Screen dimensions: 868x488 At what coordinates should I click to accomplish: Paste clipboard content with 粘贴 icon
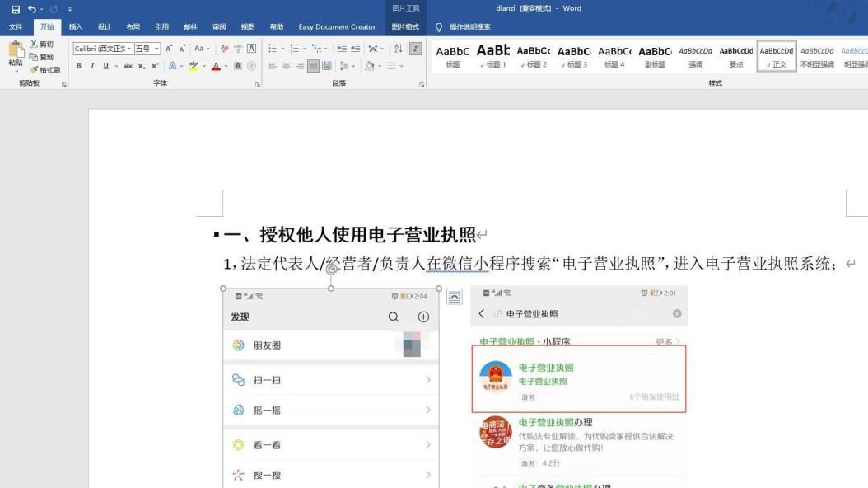coord(16,54)
